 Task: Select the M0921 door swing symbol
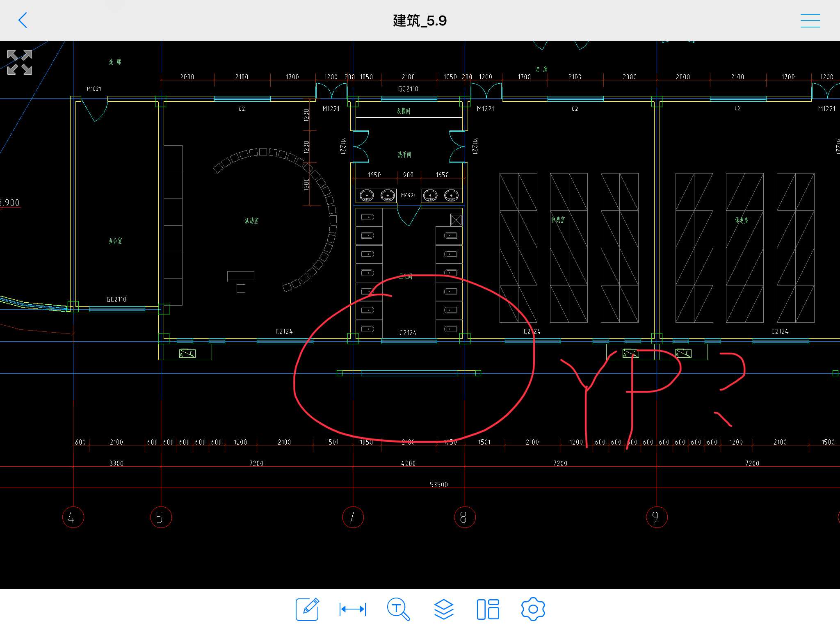tap(409, 216)
